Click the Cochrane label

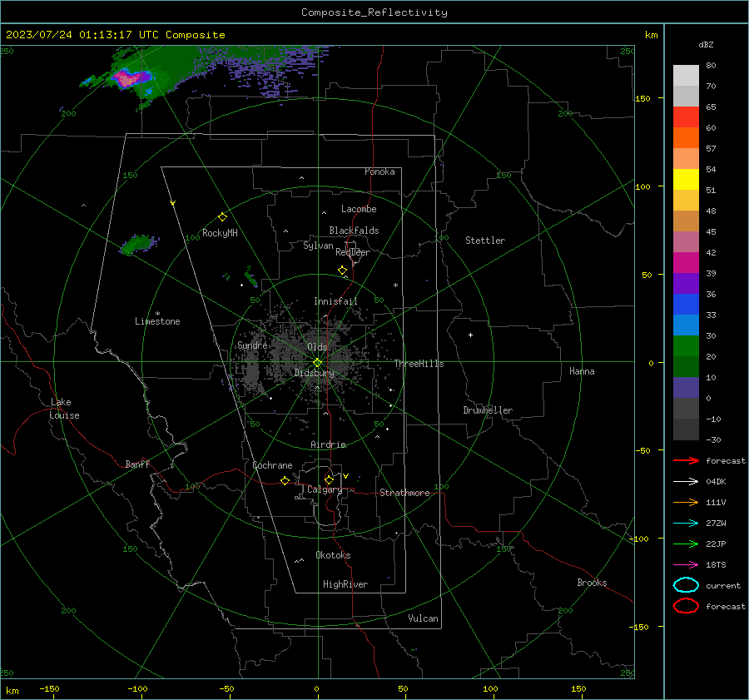click(272, 465)
